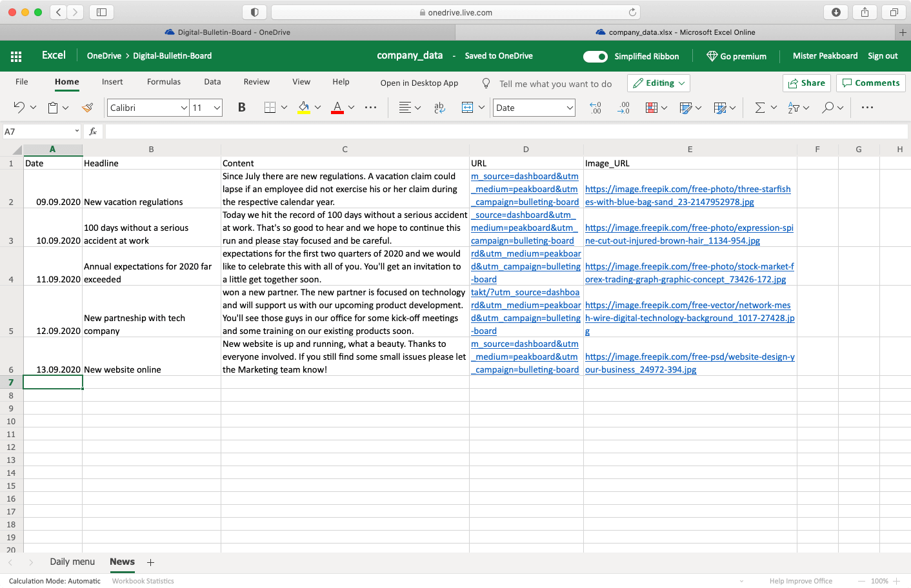Image resolution: width=911 pixels, height=588 pixels.
Task: Toggle Bold formatting
Action: 242,108
